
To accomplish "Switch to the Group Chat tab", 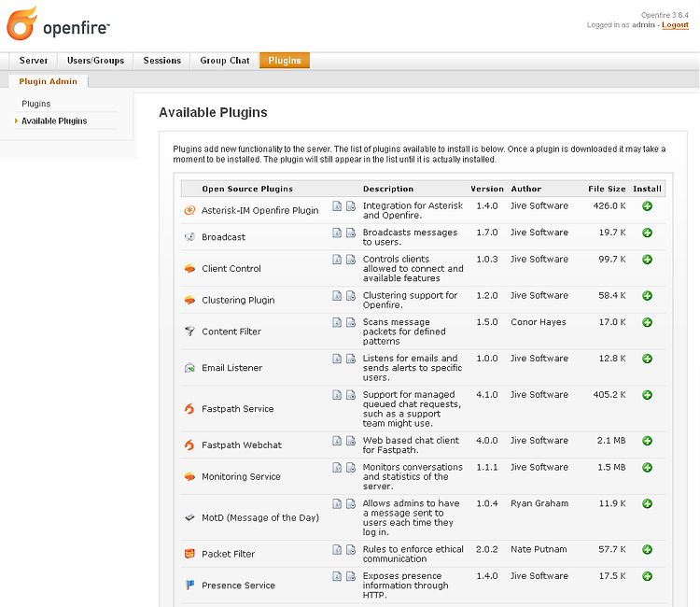I will [225, 61].
